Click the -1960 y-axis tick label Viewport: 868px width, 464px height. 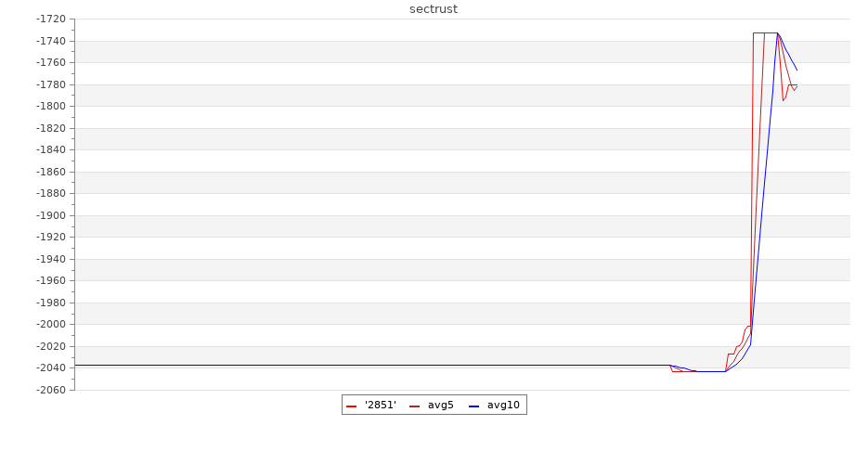pyautogui.click(x=50, y=281)
